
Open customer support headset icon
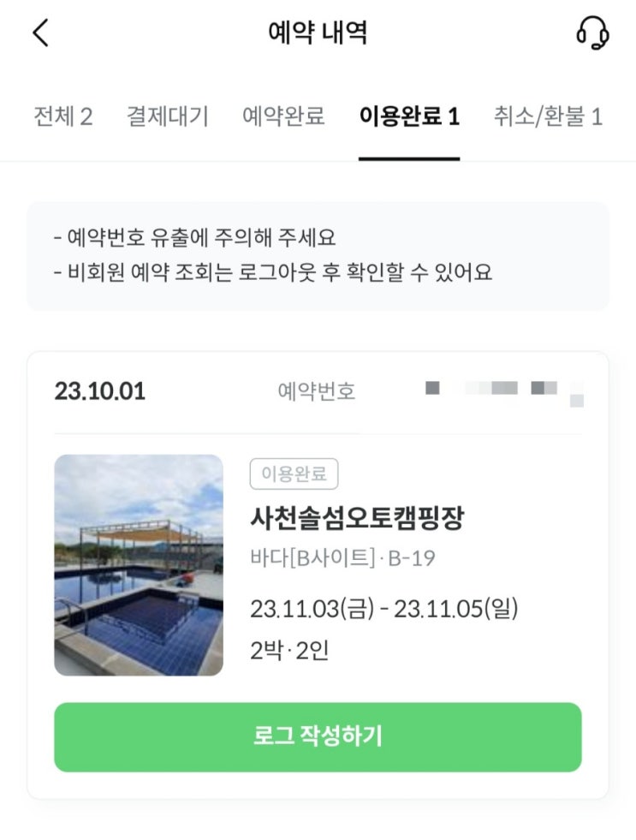point(592,33)
